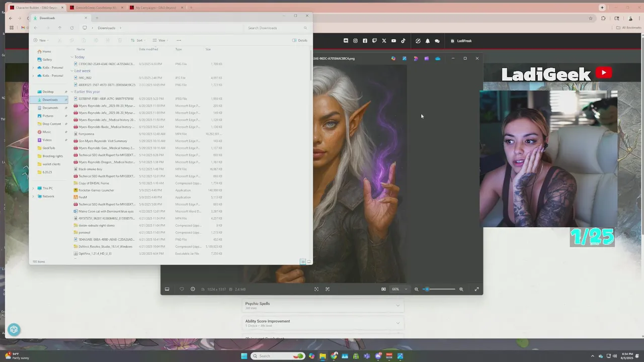Open a new browser tab
The width and height of the screenshot is (644, 362).
tap(191, 8)
